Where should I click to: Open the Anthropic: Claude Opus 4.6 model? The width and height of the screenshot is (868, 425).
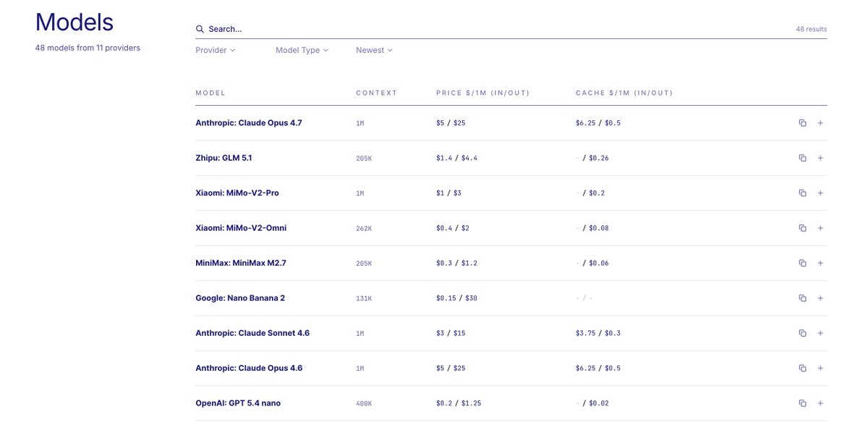pyautogui.click(x=249, y=368)
